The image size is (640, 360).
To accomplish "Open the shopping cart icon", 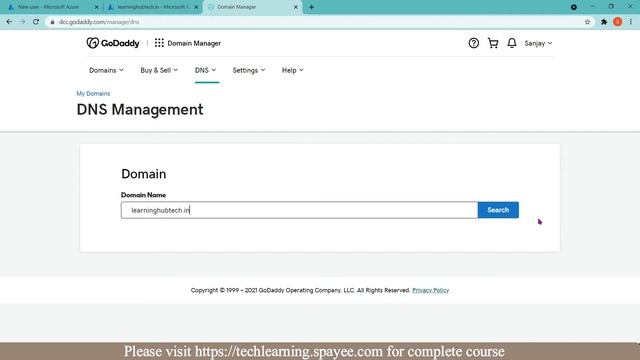I will [493, 43].
